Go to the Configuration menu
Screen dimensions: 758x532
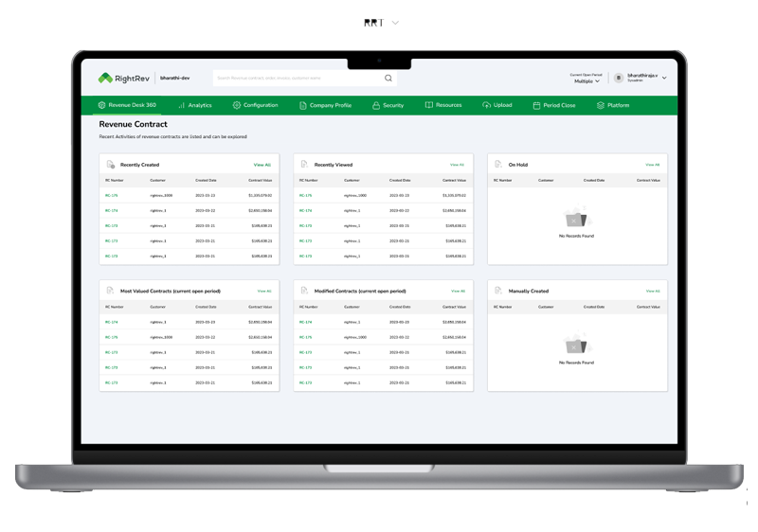click(x=255, y=105)
